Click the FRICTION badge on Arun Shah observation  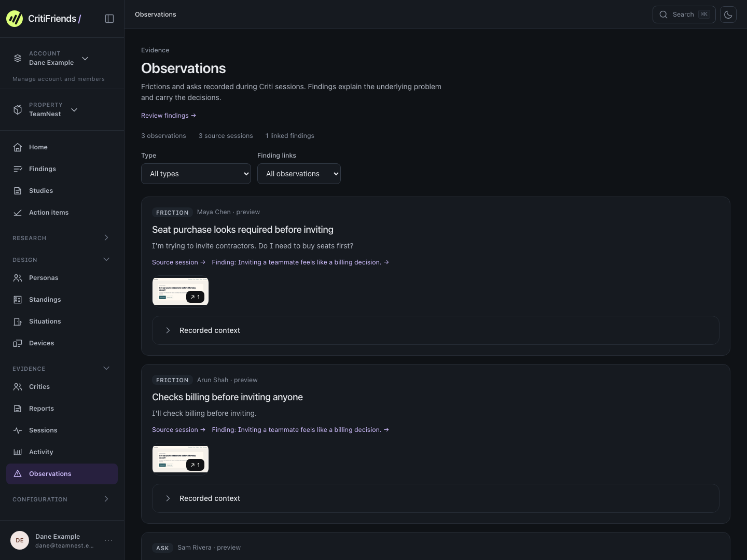[172, 380]
